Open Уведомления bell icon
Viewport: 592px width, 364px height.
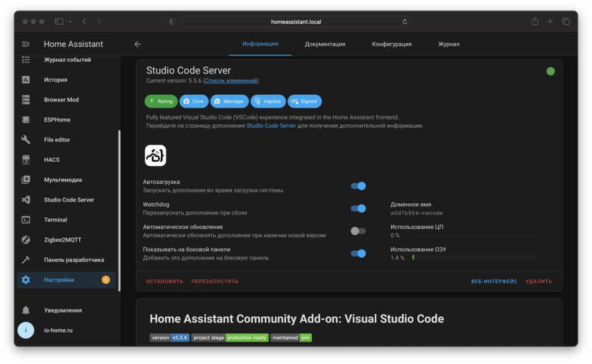(x=25, y=310)
